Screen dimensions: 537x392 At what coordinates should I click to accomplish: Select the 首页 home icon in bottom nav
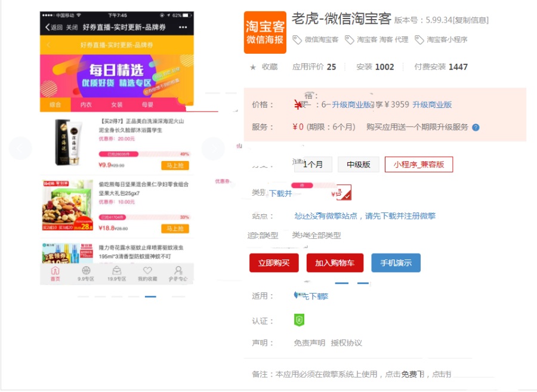[x=55, y=271]
